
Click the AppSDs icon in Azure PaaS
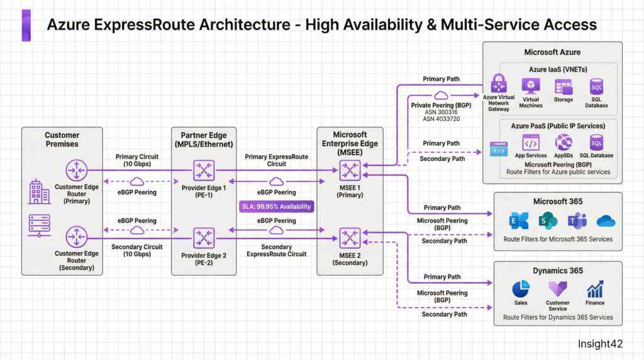tap(563, 142)
